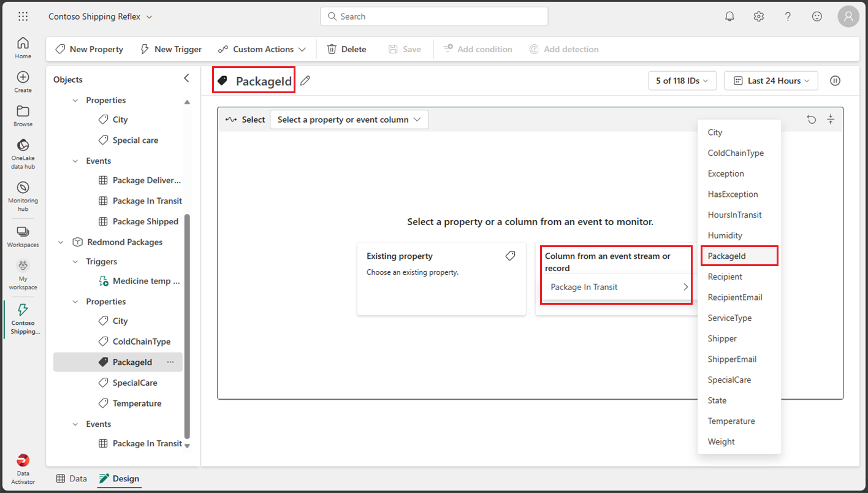
Task: Click New Property in the toolbar
Action: [89, 49]
